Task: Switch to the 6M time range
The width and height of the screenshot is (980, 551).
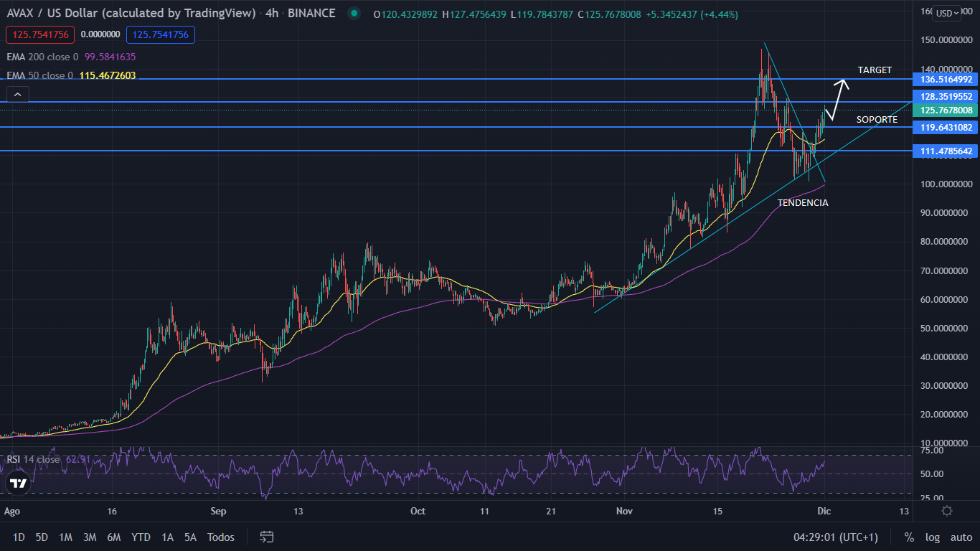Action: point(113,537)
